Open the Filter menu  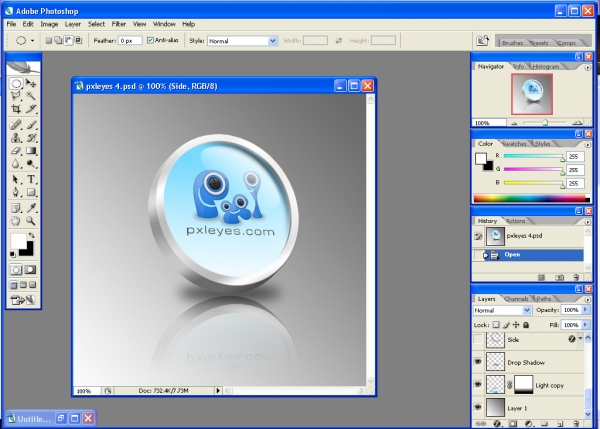pyautogui.click(x=119, y=24)
